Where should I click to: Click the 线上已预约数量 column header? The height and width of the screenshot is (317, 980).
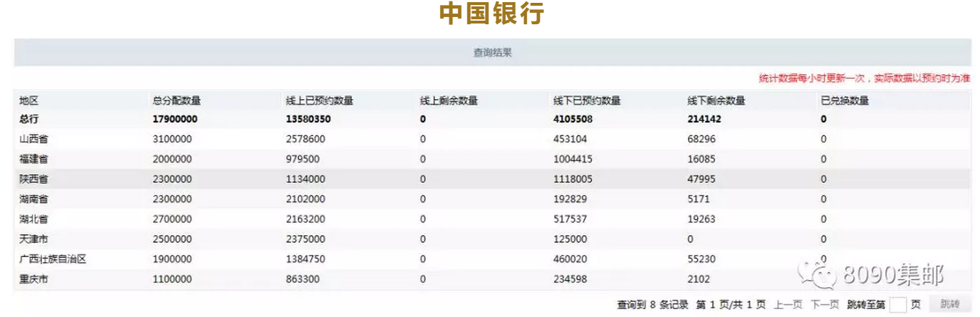coord(320,101)
